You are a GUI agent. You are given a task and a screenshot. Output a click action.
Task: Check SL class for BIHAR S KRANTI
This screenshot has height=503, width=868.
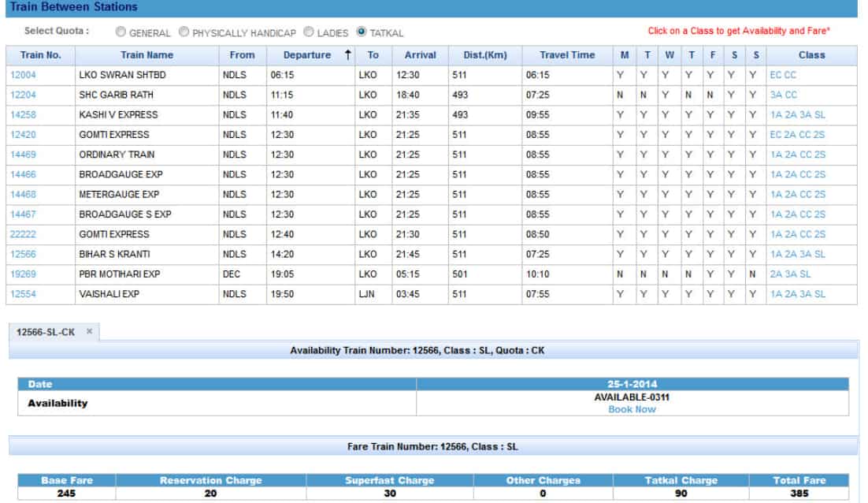click(x=820, y=255)
